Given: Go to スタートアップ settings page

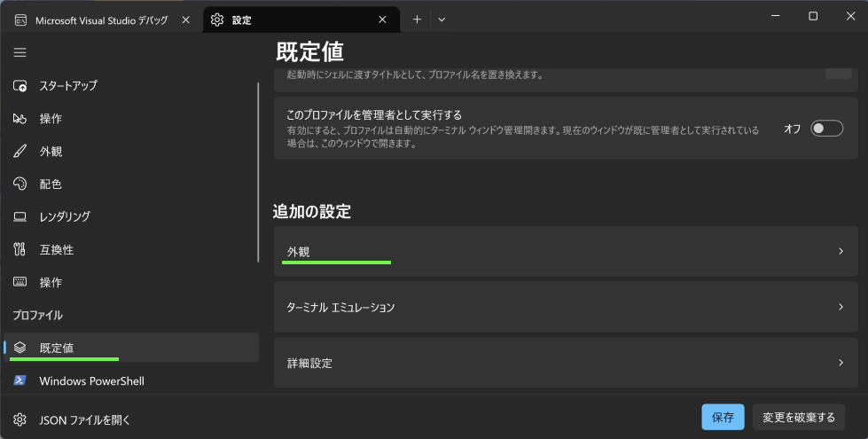Looking at the screenshot, I should click(x=130, y=86).
